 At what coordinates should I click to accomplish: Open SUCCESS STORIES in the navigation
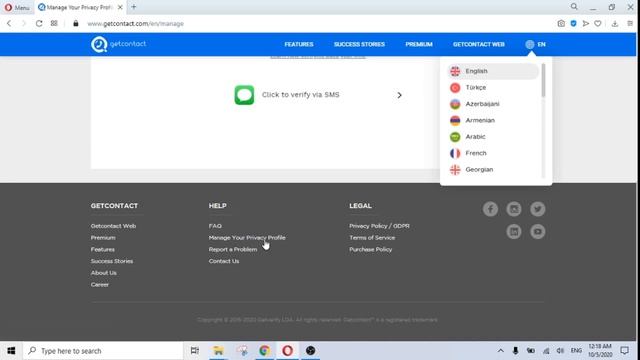click(359, 44)
